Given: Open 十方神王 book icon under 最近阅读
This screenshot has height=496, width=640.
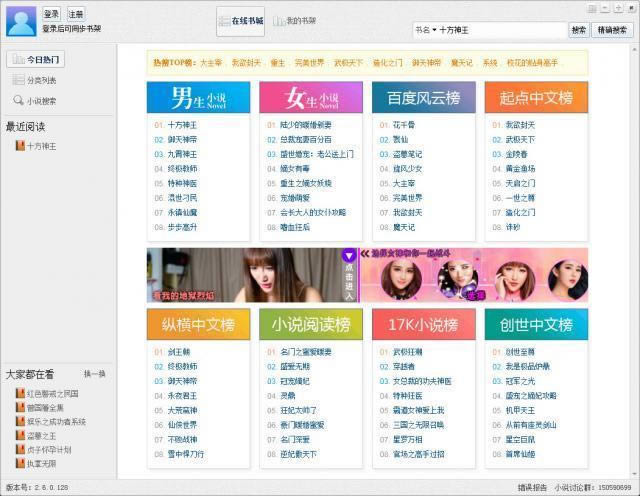Looking at the screenshot, I should (x=20, y=146).
